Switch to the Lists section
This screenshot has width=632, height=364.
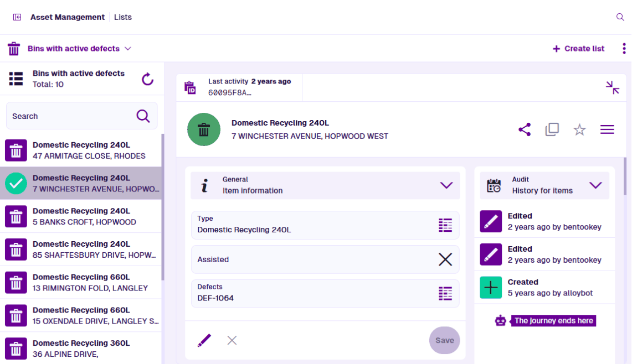pos(122,17)
